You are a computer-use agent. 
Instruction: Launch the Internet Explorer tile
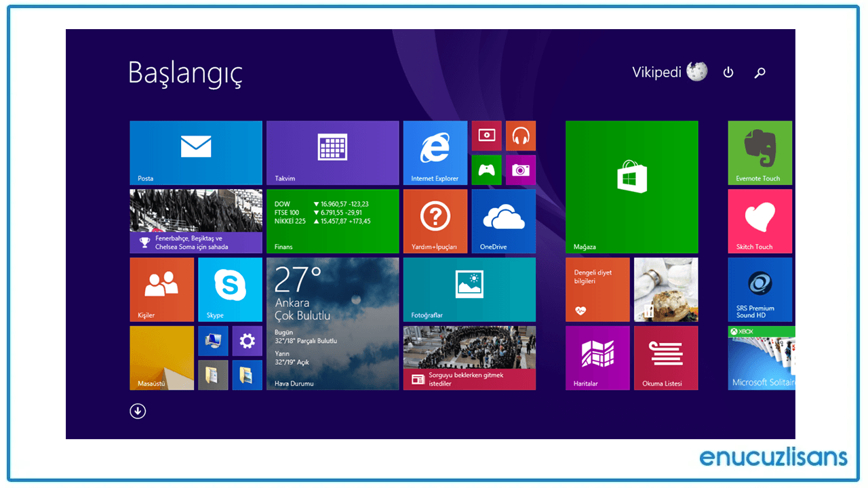435,153
